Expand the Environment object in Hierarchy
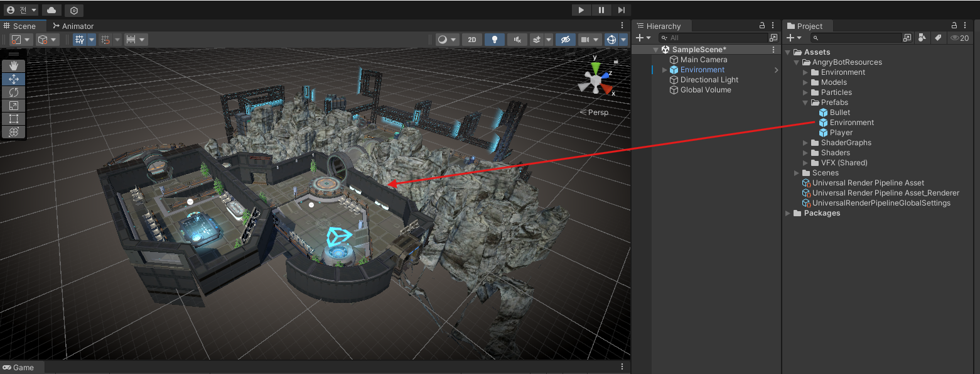The width and height of the screenshot is (980, 374). [665, 70]
